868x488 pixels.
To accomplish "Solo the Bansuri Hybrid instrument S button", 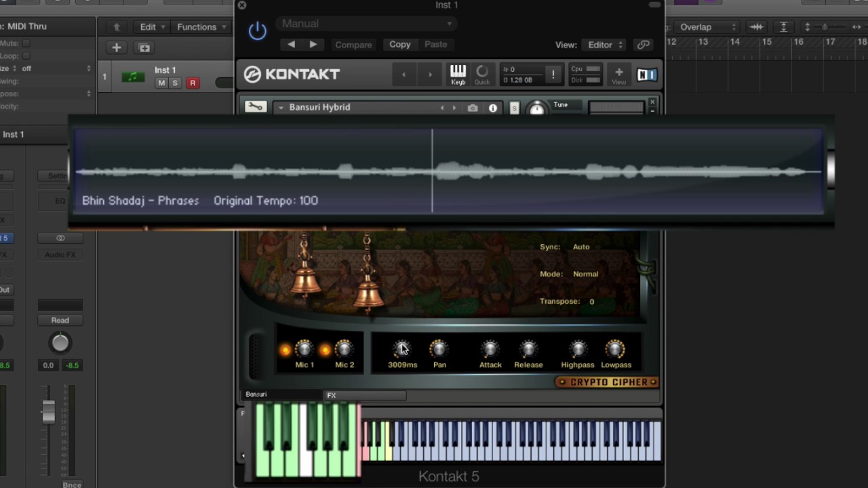I will [x=514, y=108].
